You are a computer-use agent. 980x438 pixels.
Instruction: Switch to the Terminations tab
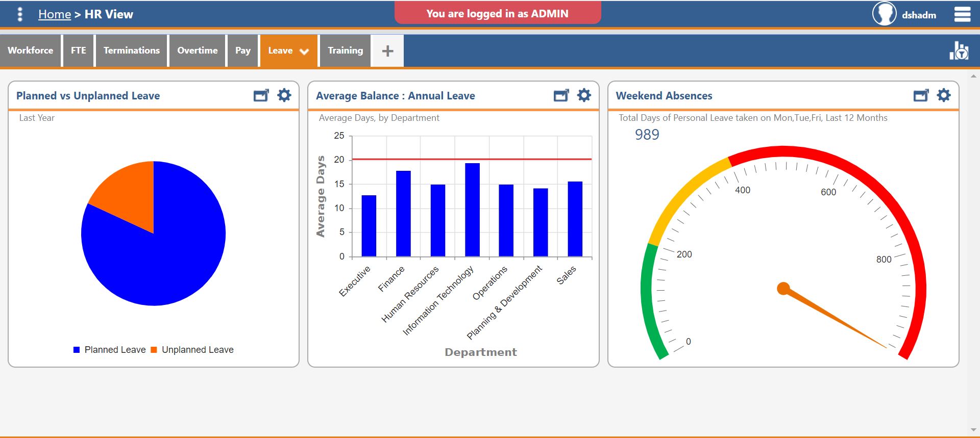132,50
